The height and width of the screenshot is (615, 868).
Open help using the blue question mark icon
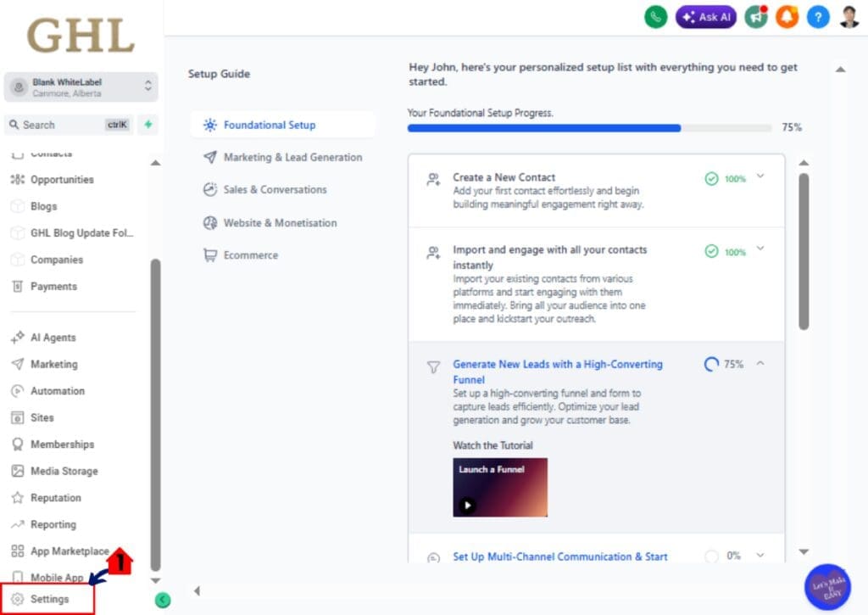pyautogui.click(x=818, y=16)
